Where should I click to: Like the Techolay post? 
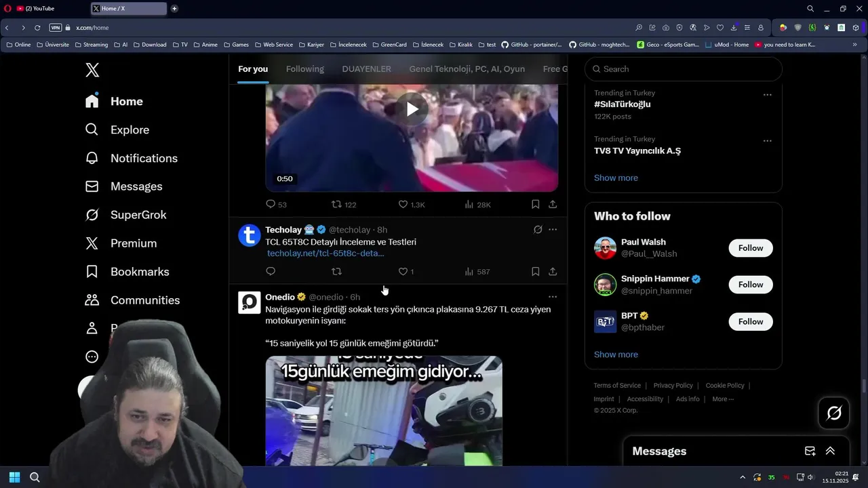coord(406,271)
